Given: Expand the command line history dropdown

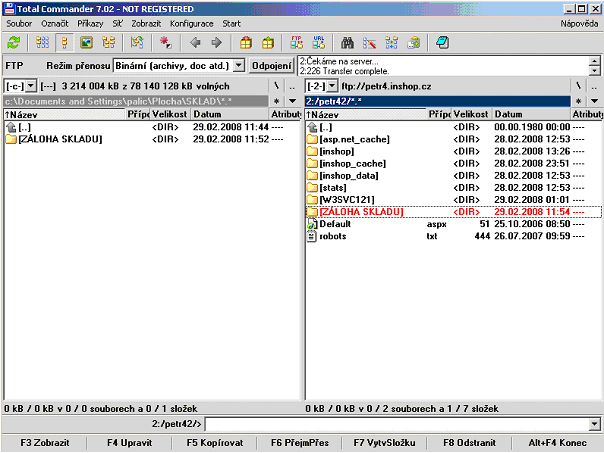Looking at the screenshot, I should (x=594, y=424).
